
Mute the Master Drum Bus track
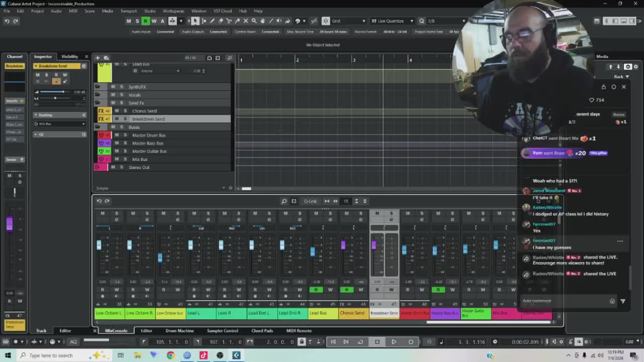[117, 135]
